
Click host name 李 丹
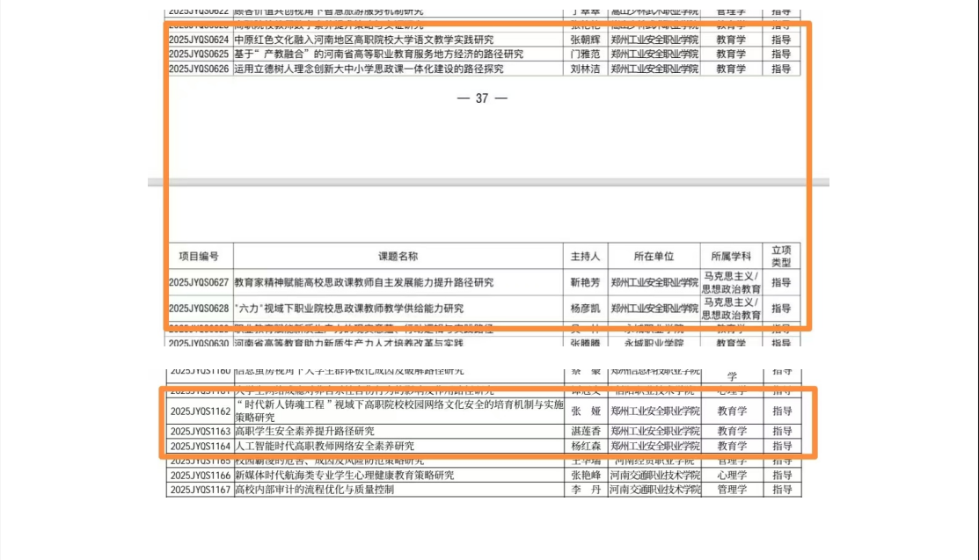click(586, 490)
